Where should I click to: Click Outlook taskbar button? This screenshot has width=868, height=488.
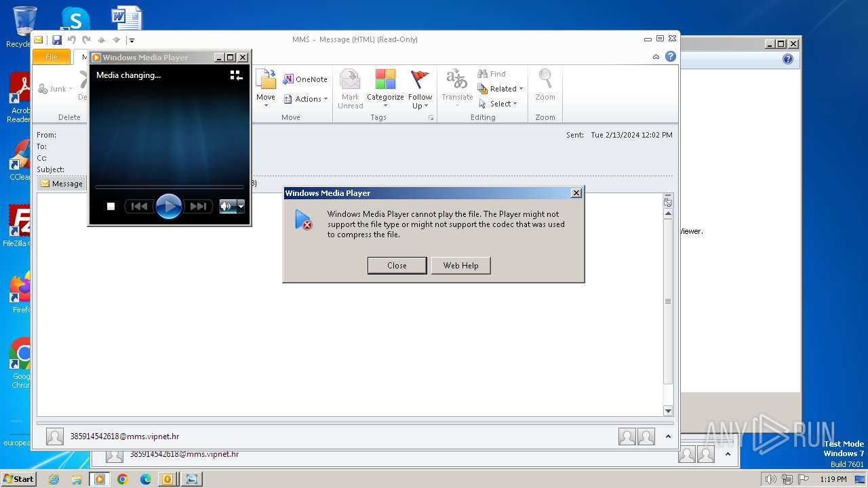click(167, 479)
